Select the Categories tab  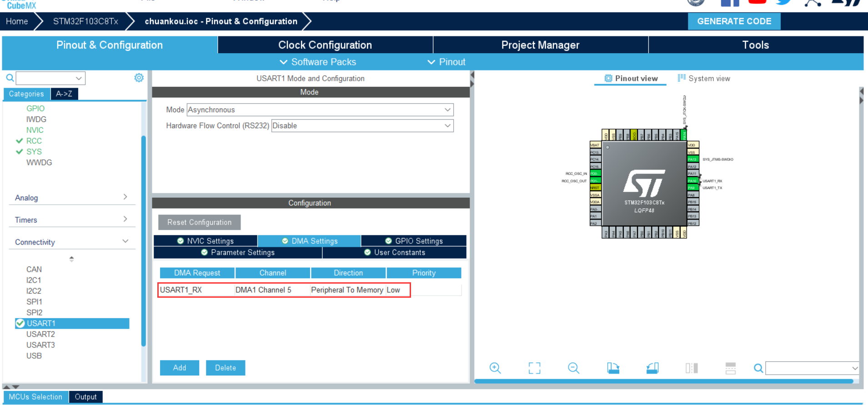[26, 94]
